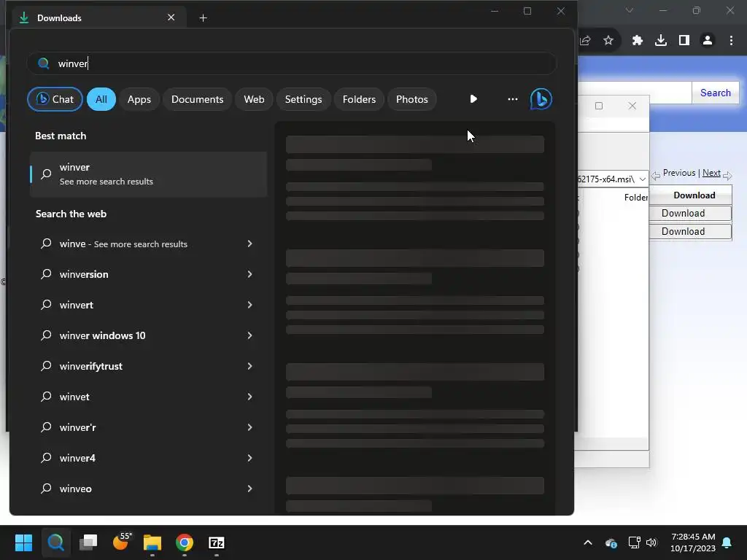Select winveo suggestion text
The height and width of the screenshot is (560, 747).
coord(75,489)
